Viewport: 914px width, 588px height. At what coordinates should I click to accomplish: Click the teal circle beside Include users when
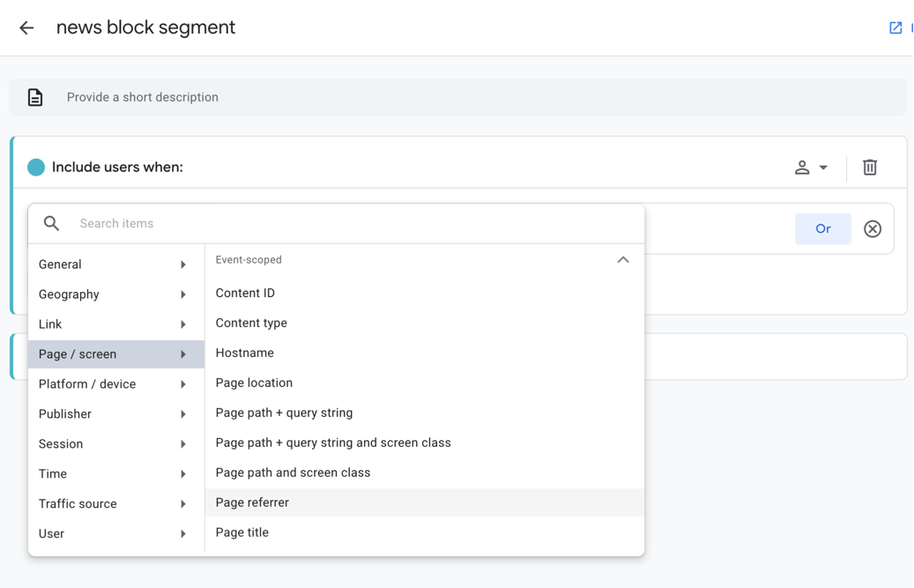pos(36,167)
